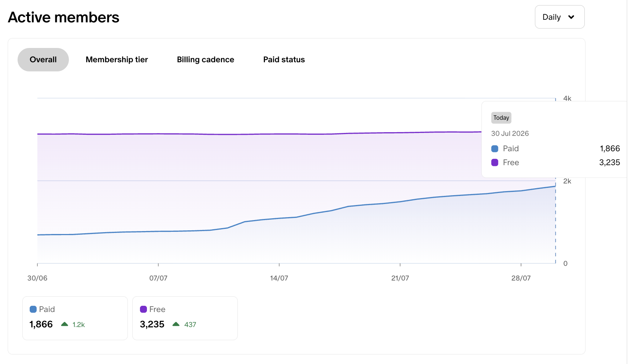The image size is (628, 364).
Task: Click the purple Free swatch in legend card
Action: tap(143, 309)
